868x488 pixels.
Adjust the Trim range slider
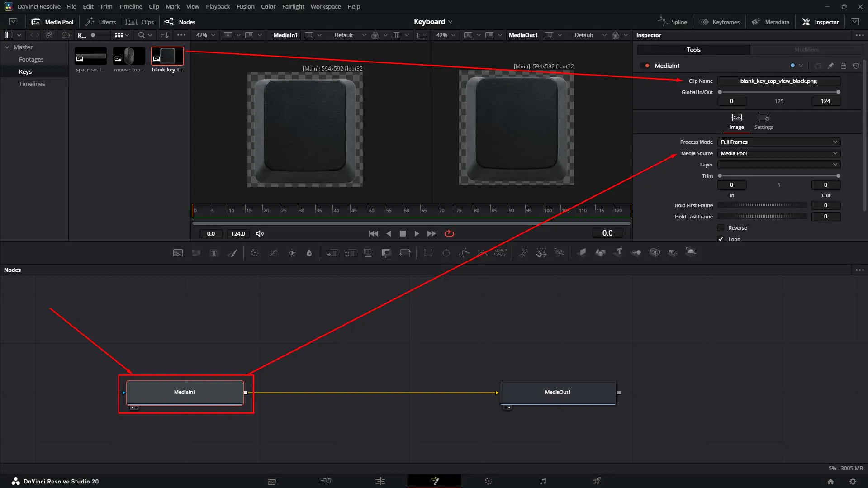tap(778, 176)
